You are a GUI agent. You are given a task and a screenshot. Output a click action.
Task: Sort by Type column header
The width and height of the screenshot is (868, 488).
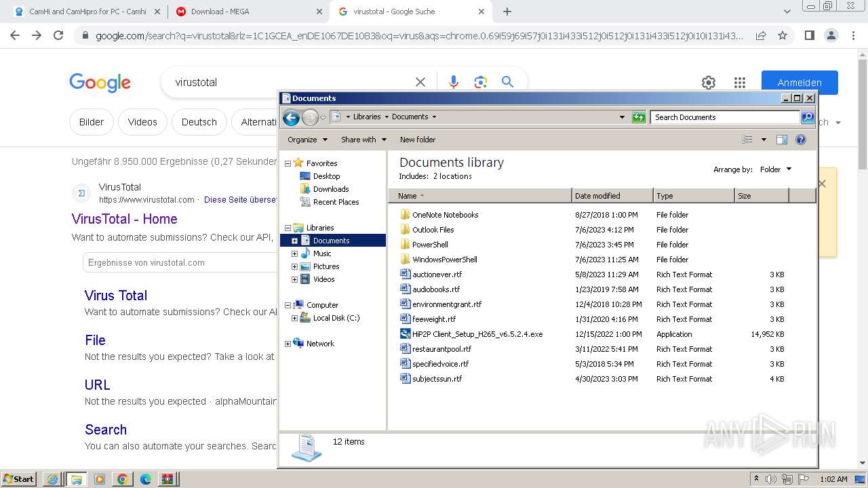(694, 196)
